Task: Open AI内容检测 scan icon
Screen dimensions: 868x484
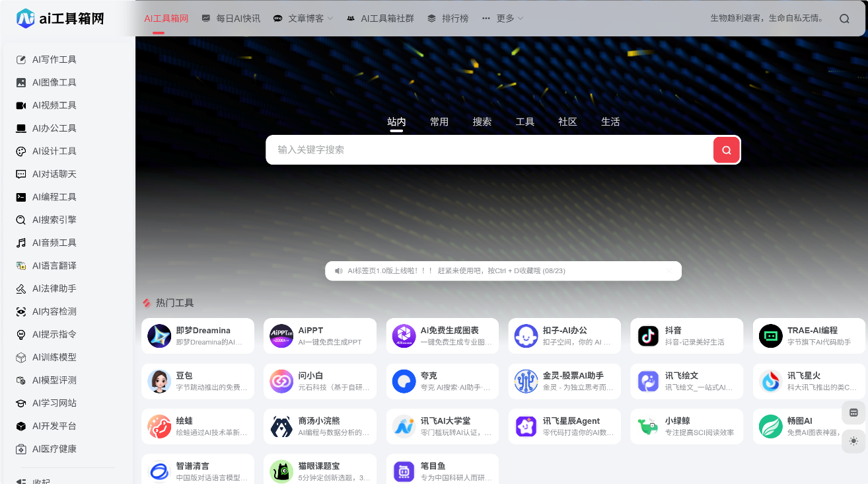Action: (20, 311)
